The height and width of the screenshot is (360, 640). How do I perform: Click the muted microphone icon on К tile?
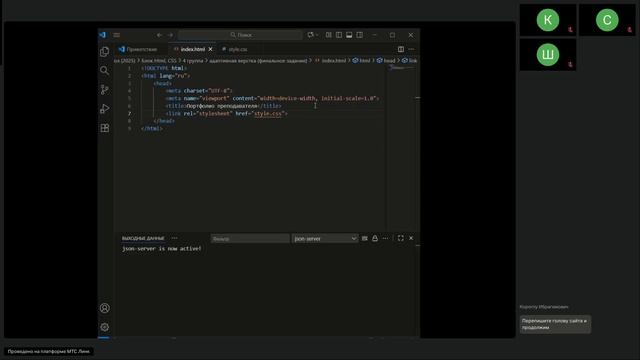[x=570, y=30]
